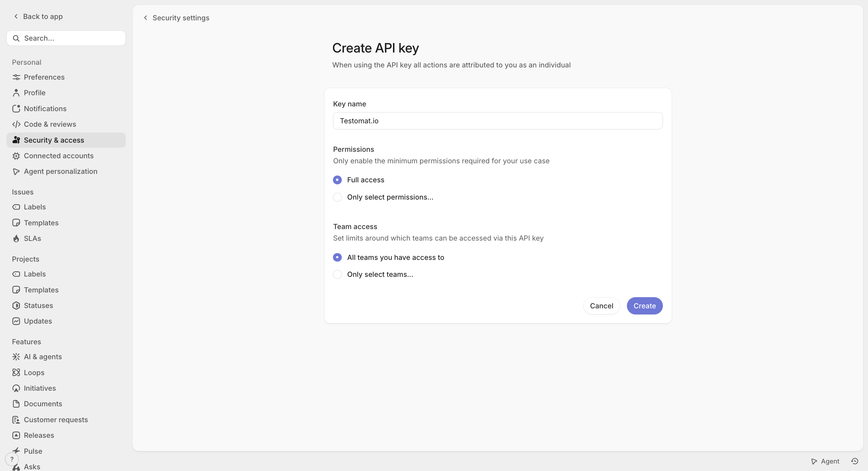Click the AI & agents sparkle icon
Screen dimensions: 868x471
pos(16,357)
